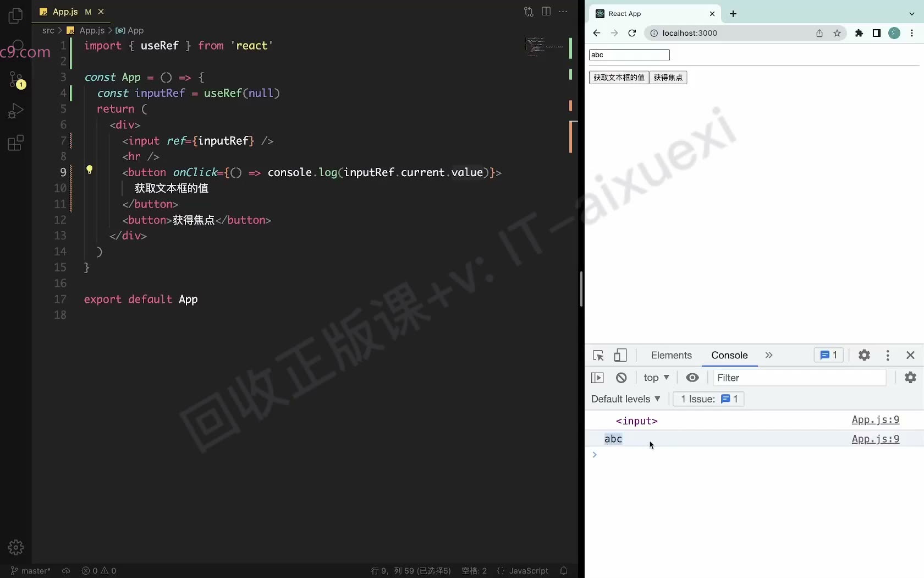Toggle the live expression eye icon
This screenshot has width=924, height=578.
coord(692,378)
